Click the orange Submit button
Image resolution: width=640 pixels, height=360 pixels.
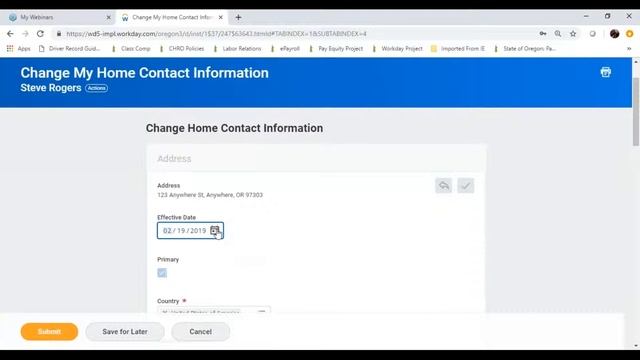(49, 331)
